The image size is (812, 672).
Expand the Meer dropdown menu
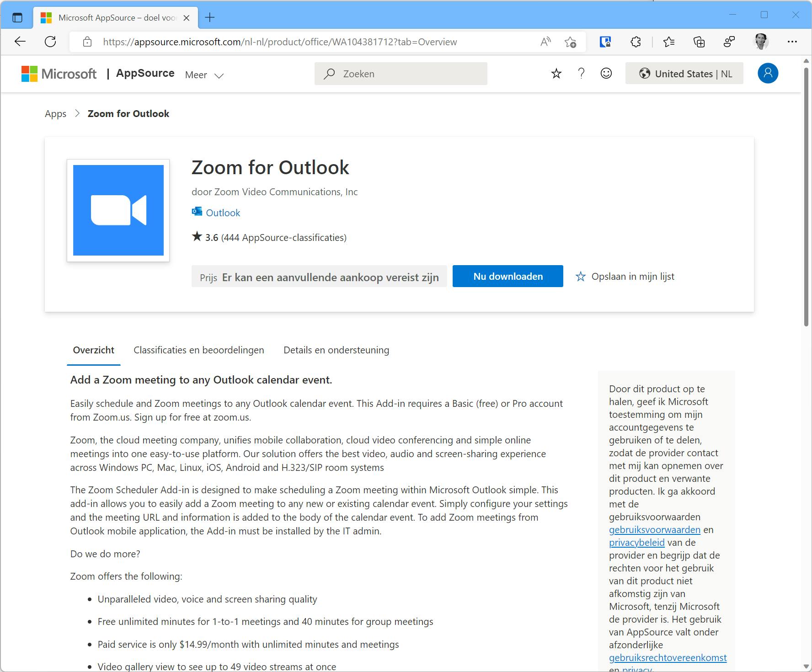204,75
